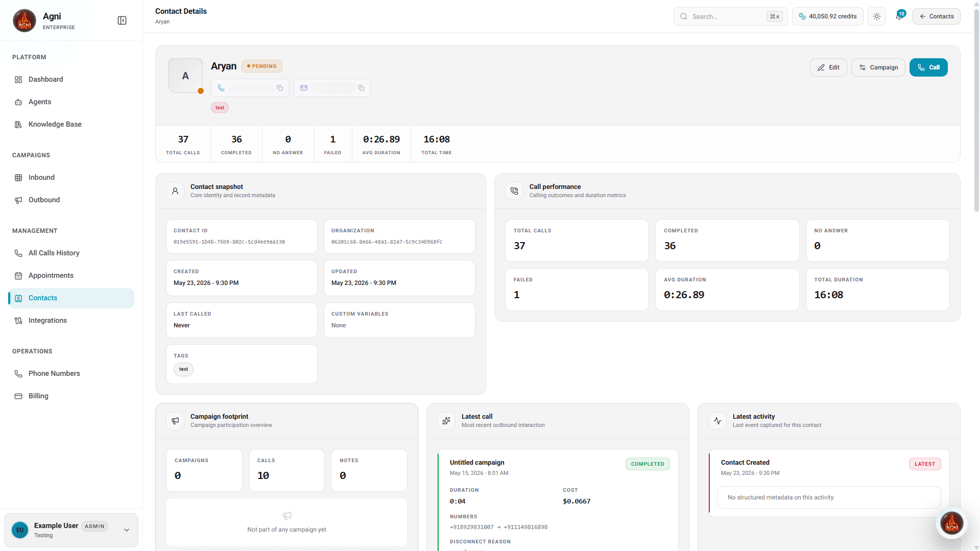The height and width of the screenshot is (551, 980).
Task: Copy Aryan's email address
Action: click(361, 88)
